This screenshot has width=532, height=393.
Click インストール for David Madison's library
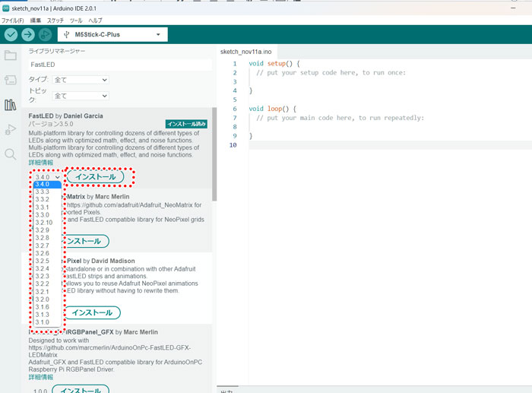point(92,312)
